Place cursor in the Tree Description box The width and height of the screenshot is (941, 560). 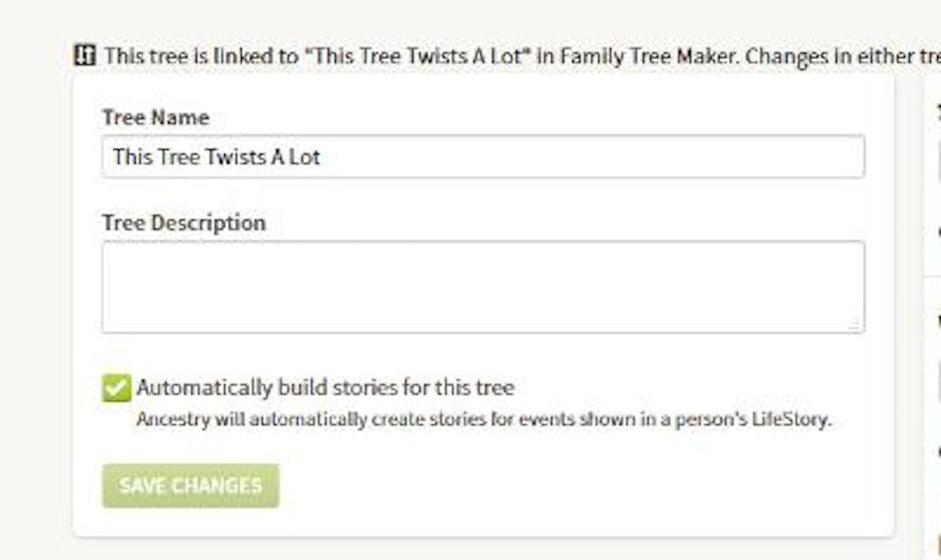pos(482,286)
